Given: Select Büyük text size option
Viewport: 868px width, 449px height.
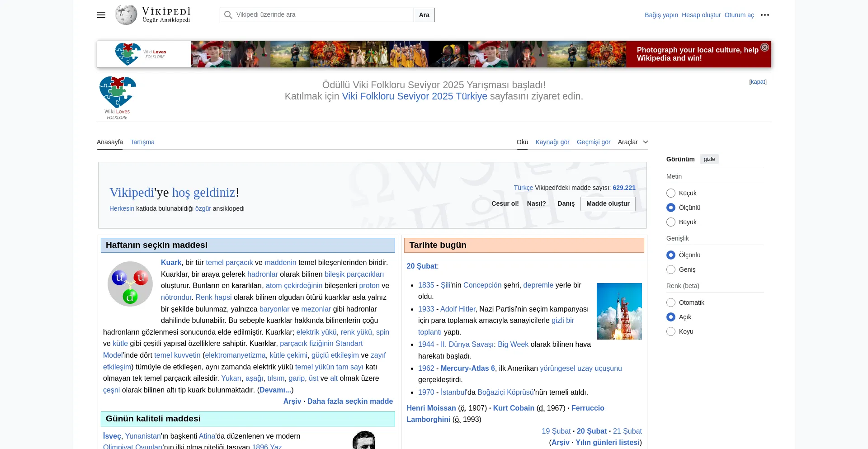Looking at the screenshot, I should 671,222.
